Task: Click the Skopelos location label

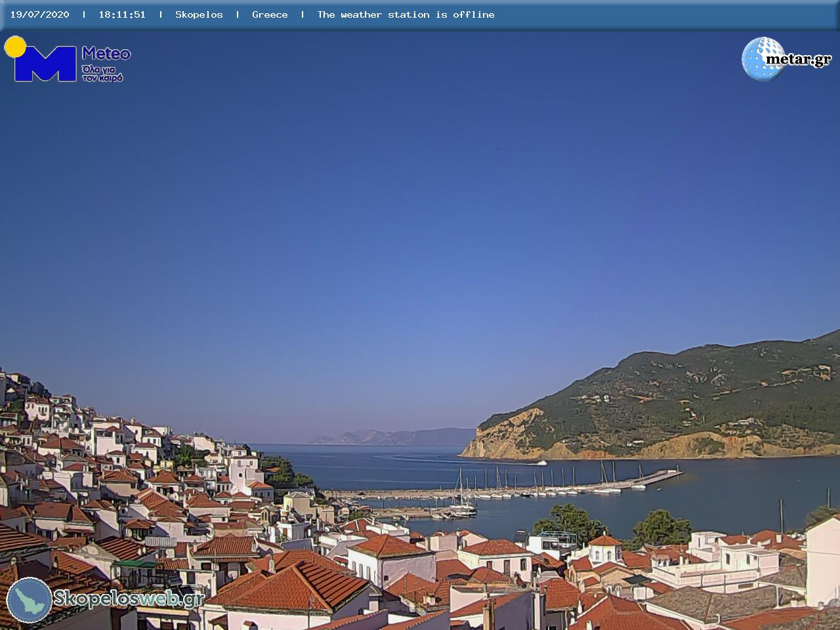Action: pyautogui.click(x=199, y=14)
